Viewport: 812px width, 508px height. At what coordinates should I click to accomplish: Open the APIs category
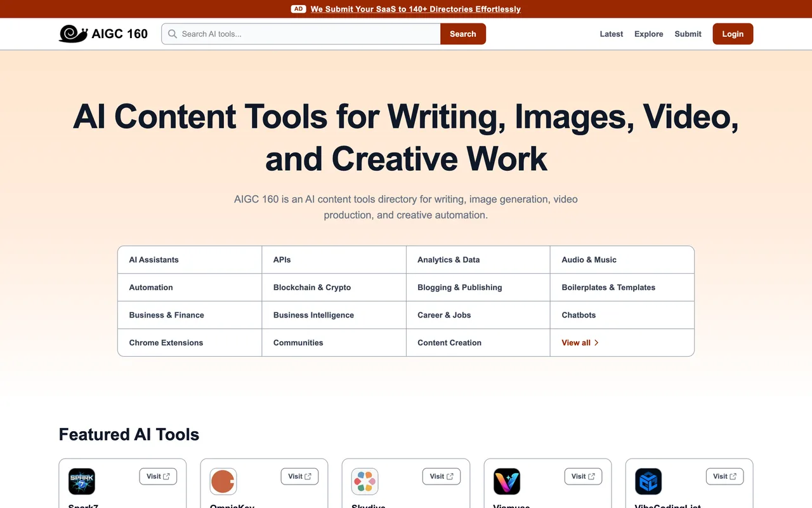pyautogui.click(x=334, y=260)
